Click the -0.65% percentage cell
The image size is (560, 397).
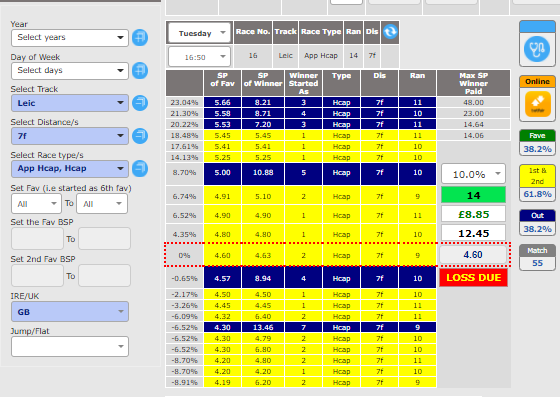click(184, 278)
